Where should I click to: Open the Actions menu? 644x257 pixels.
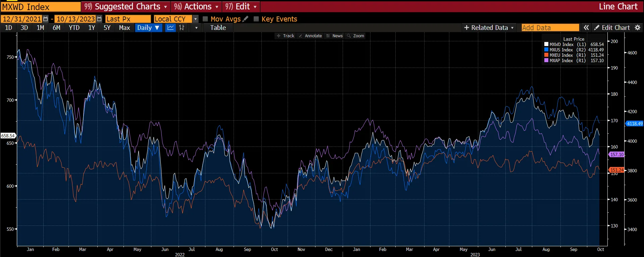coord(196,7)
